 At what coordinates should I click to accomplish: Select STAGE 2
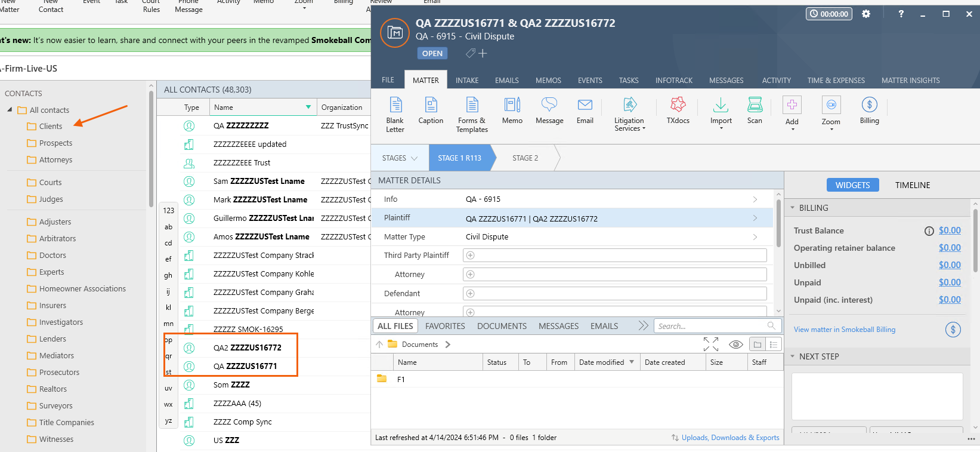[x=525, y=158]
